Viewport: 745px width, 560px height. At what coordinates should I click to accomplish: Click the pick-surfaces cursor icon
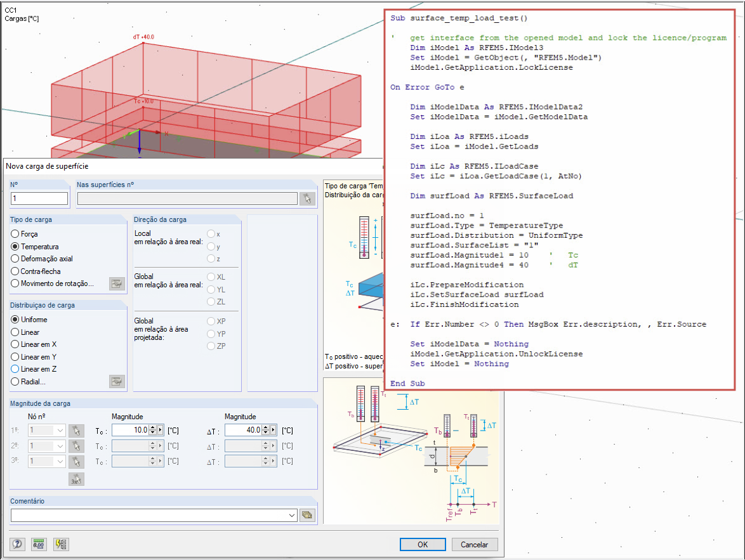point(307,199)
